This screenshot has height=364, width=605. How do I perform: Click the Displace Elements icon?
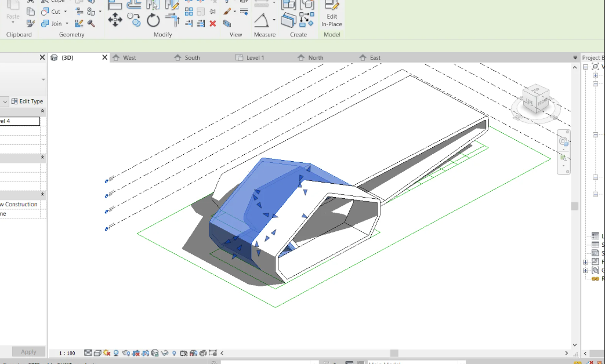pos(227,24)
